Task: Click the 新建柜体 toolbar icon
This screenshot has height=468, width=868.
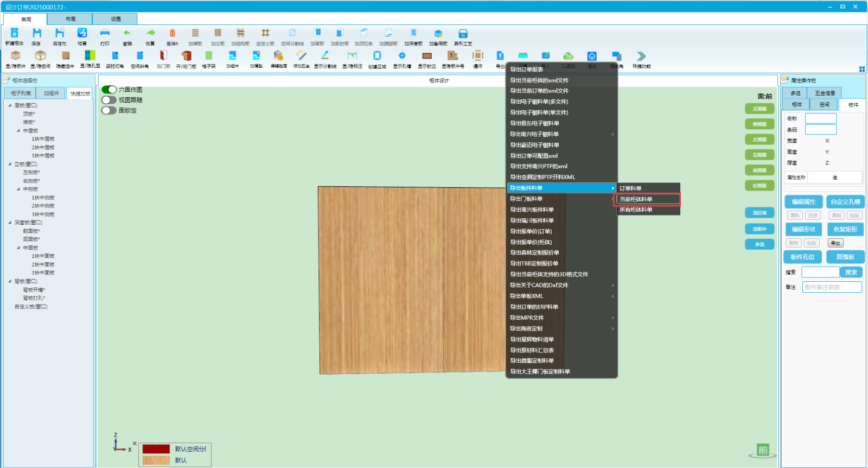Action: (x=15, y=34)
